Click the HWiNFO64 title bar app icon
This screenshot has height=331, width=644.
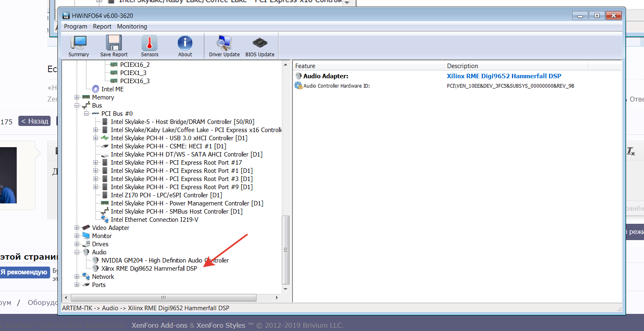click(x=66, y=16)
